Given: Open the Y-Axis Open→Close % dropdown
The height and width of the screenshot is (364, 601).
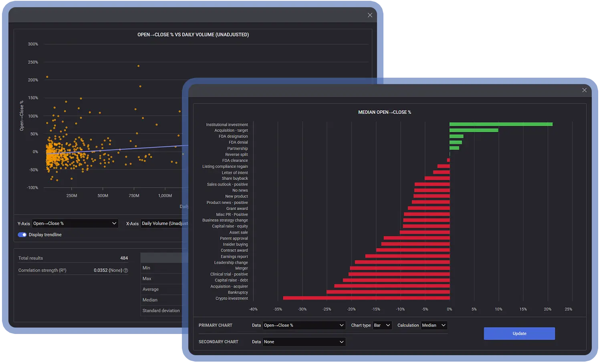Looking at the screenshot, I should pos(75,223).
